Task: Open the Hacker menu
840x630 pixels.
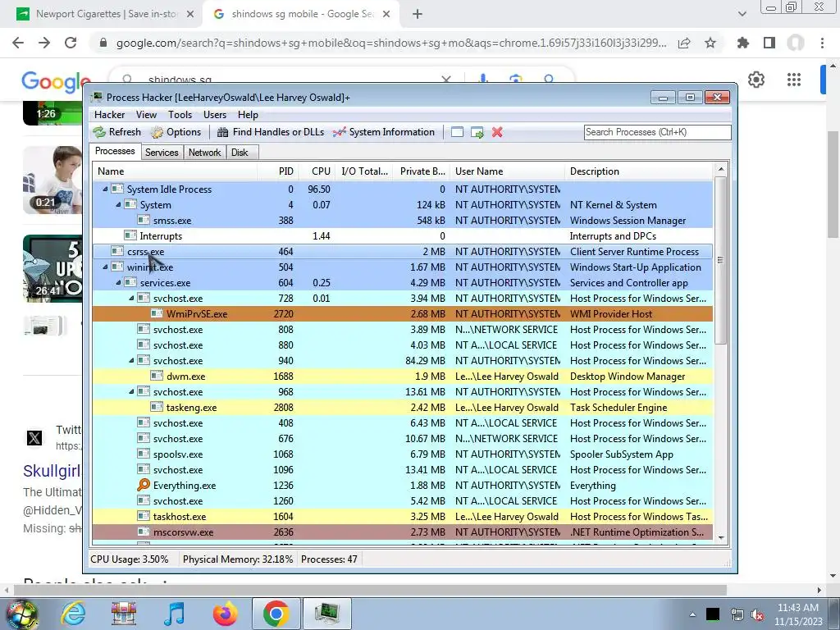Action: (x=109, y=115)
